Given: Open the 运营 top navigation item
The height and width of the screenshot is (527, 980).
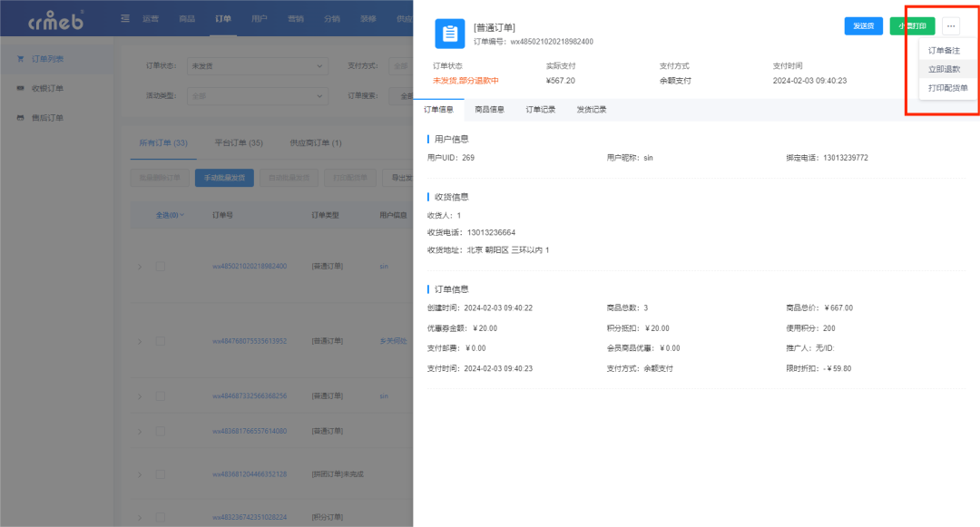Looking at the screenshot, I should point(151,19).
